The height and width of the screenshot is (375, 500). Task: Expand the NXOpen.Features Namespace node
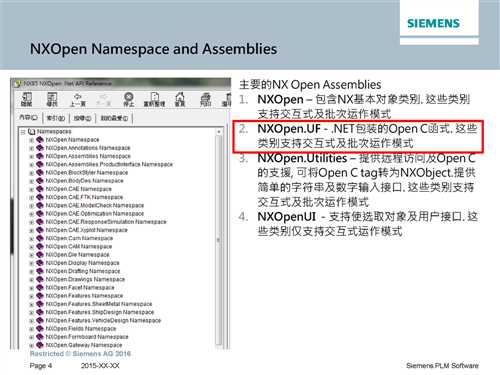coord(31,296)
